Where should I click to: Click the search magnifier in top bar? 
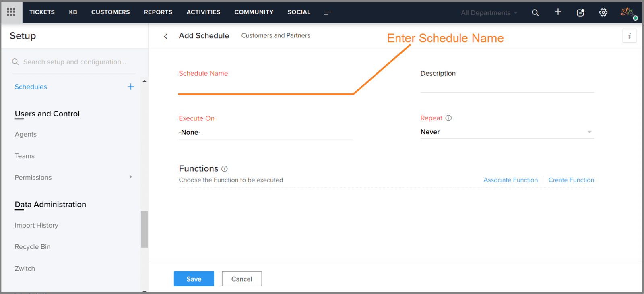coord(535,12)
